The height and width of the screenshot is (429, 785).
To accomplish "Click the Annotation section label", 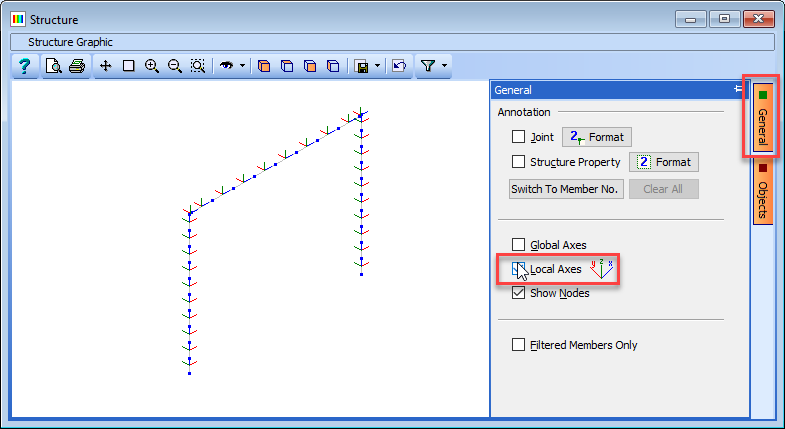I will coord(524,112).
